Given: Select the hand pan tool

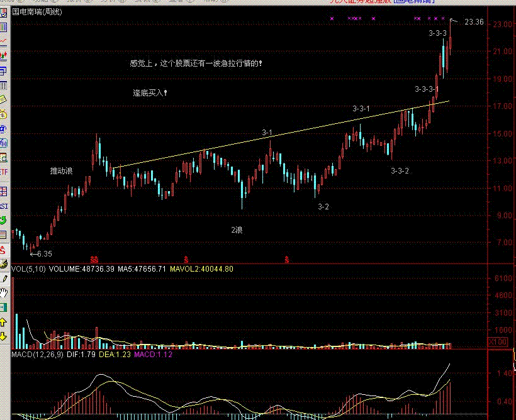Looking at the screenshot, I should pyautogui.click(x=3, y=293).
